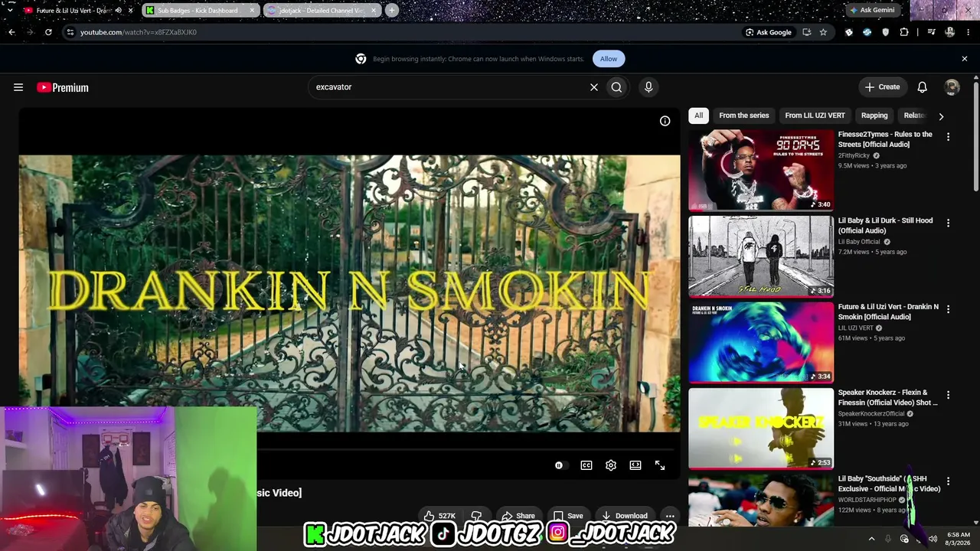Click the taskbar microphone icon

click(888, 539)
